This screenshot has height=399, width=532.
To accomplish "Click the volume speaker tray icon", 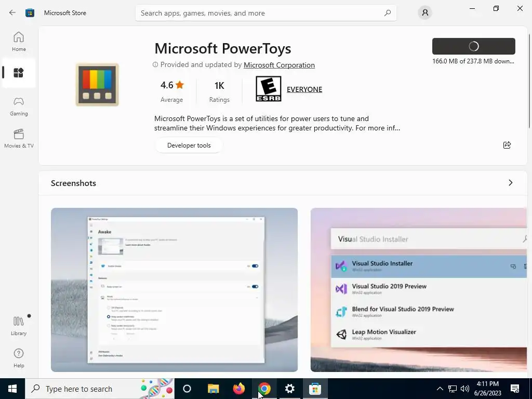I will [x=465, y=389].
